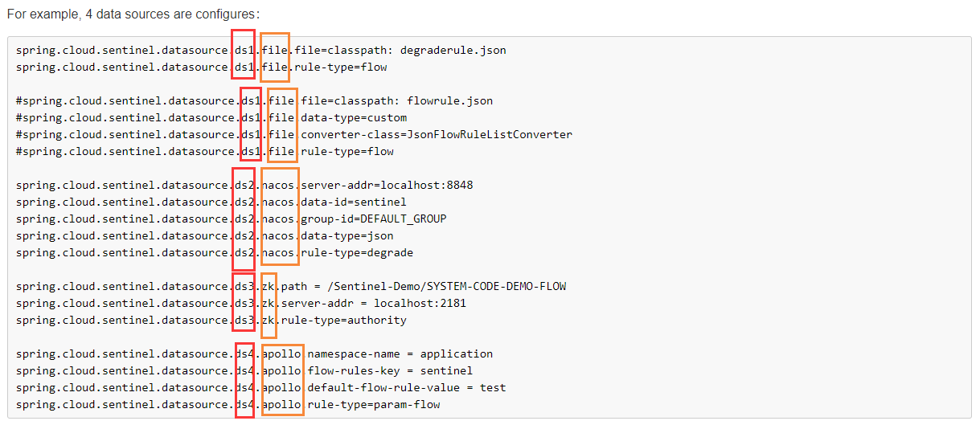Click the text "For example, 4 data sources are configures:"
The image size is (980, 425).
tap(133, 15)
